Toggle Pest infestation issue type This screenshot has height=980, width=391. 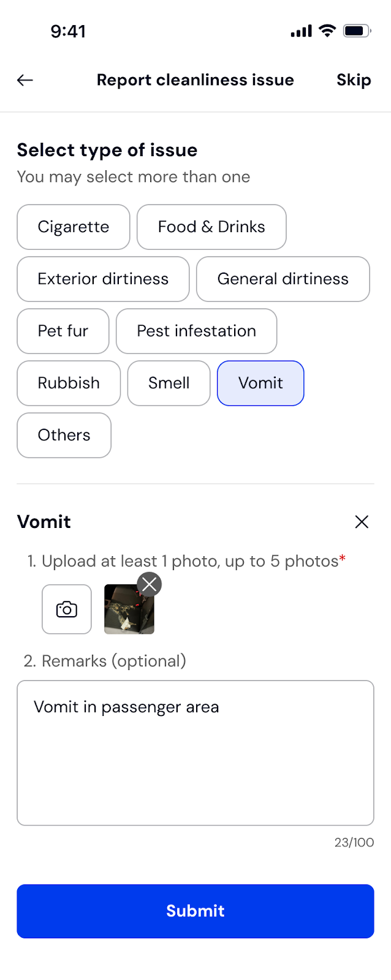click(196, 331)
